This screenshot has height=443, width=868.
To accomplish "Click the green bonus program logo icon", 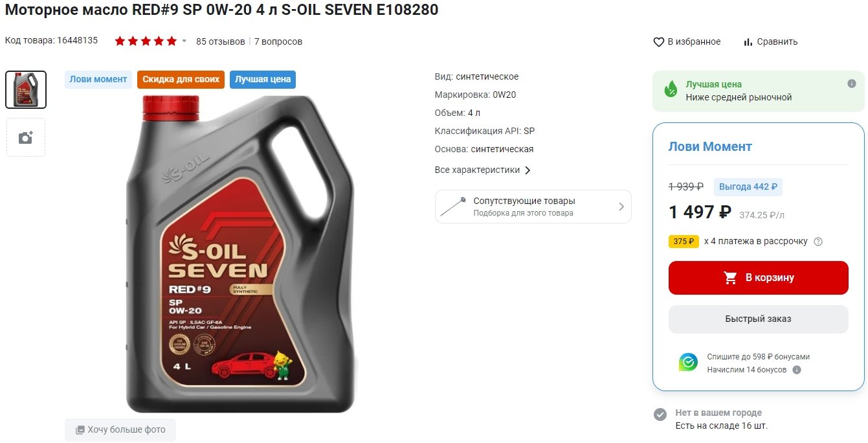I will (688, 362).
